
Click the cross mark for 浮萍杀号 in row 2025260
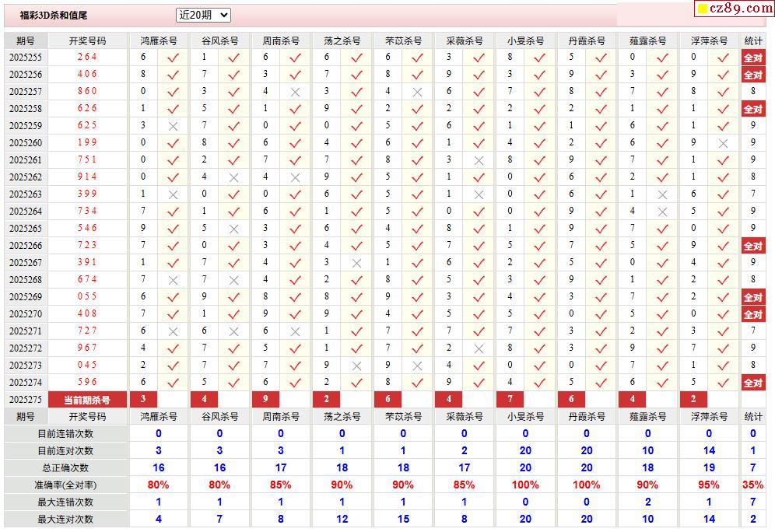click(723, 143)
